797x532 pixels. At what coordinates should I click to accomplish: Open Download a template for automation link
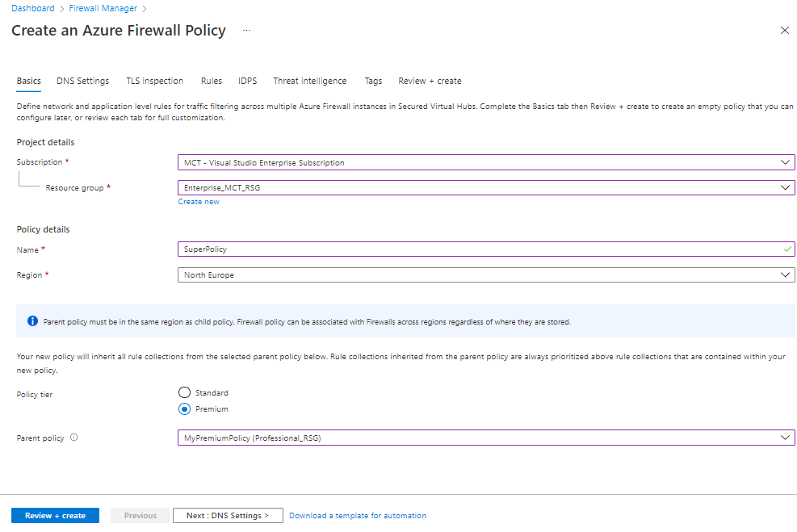pos(358,516)
